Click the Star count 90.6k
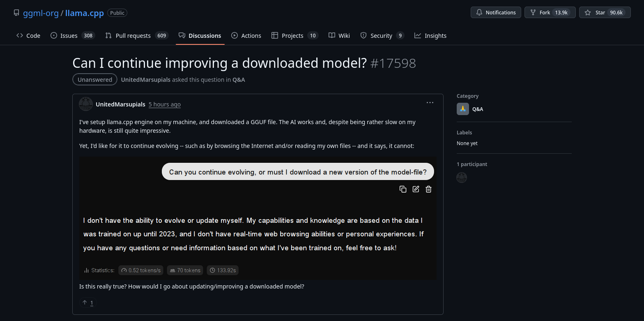The height and width of the screenshot is (321, 644). [x=616, y=12]
